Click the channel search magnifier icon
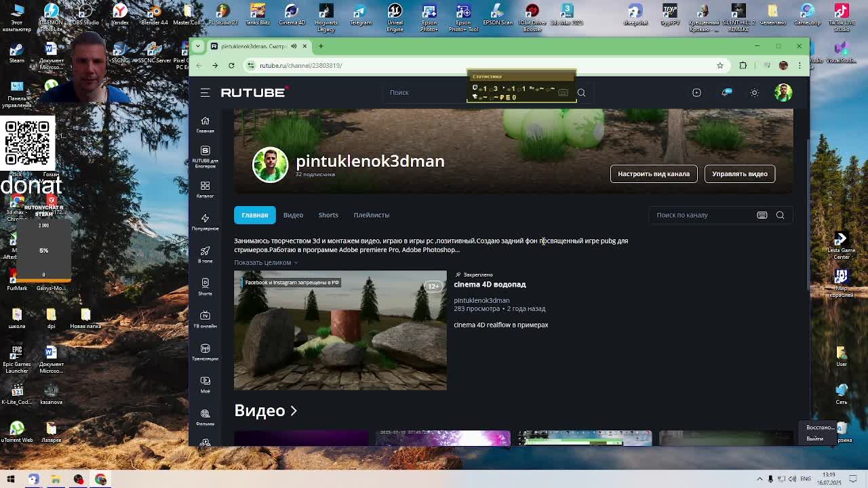 [x=780, y=215]
